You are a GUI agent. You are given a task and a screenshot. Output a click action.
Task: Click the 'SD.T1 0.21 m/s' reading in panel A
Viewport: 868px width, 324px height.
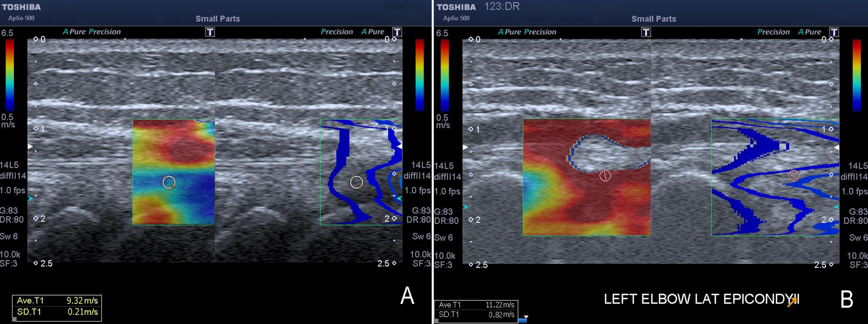pos(57,312)
